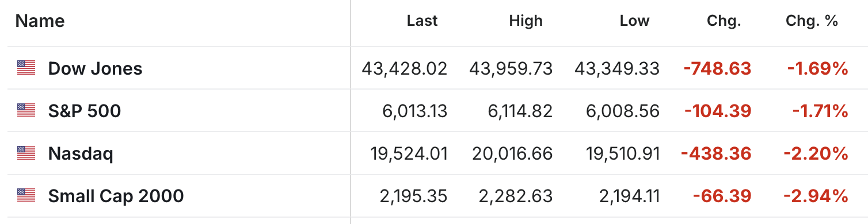Screen dimensions: 868x224
Task: Sort table by High column header
Action: pyautogui.click(x=526, y=21)
